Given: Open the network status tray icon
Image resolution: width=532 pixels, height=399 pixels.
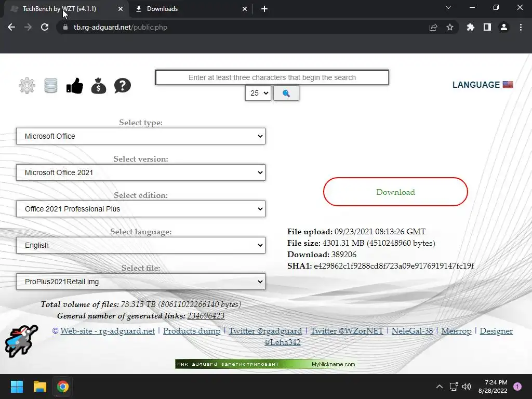Looking at the screenshot, I should click(454, 387).
